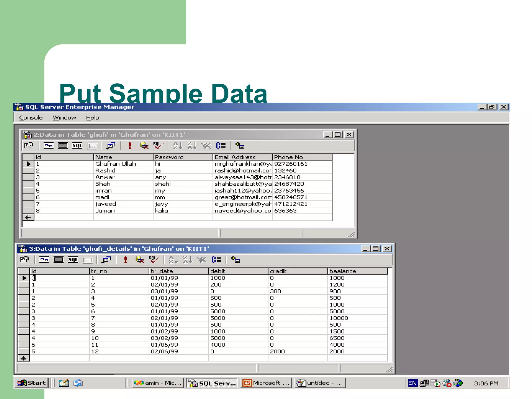Select Name column header in ghufi table
The width and height of the screenshot is (532, 399).
click(123, 157)
